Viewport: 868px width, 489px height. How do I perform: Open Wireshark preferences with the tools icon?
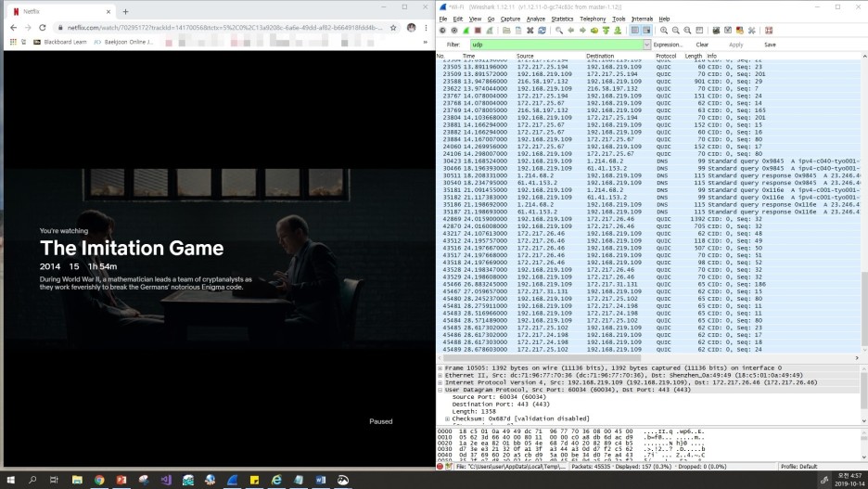click(x=752, y=31)
